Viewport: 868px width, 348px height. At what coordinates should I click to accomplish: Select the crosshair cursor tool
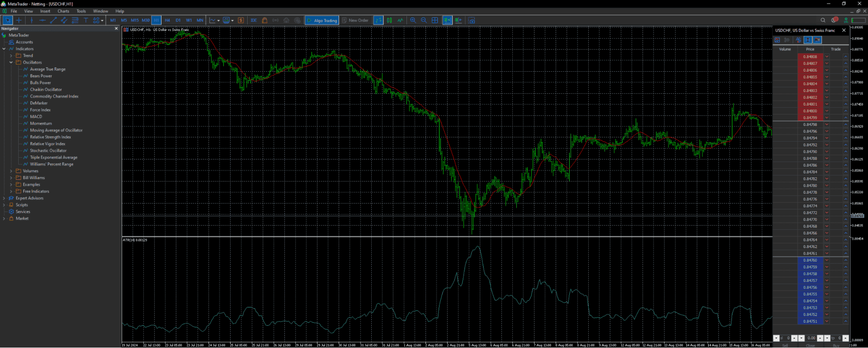point(19,20)
